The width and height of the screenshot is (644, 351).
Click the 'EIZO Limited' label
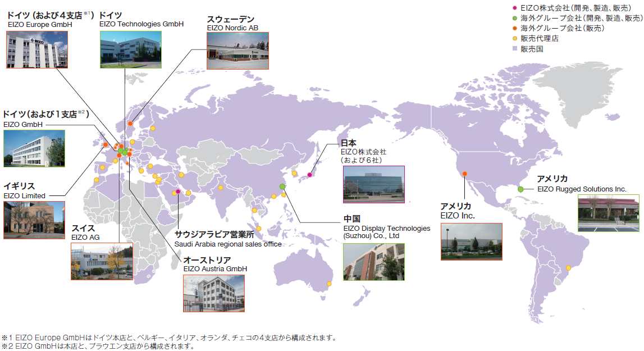click(x=24, y=196)
